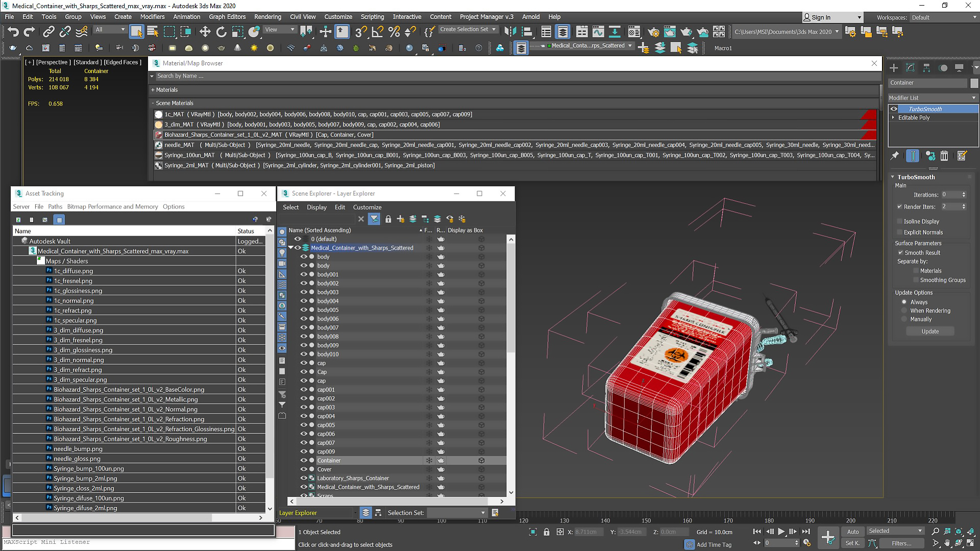Toggle the Angle Snap tool
This screenshot has height=551, width=980.
[377, 32]
